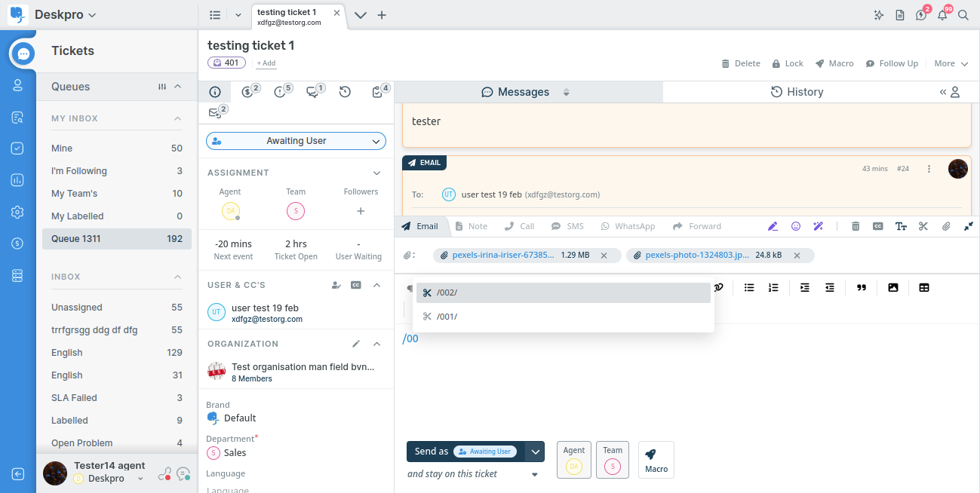Image resolution: width=980 pixels, height=493 pixels.
Task: Click the snippets scissors icon in reply toolbar
Action: pos(923,226)
